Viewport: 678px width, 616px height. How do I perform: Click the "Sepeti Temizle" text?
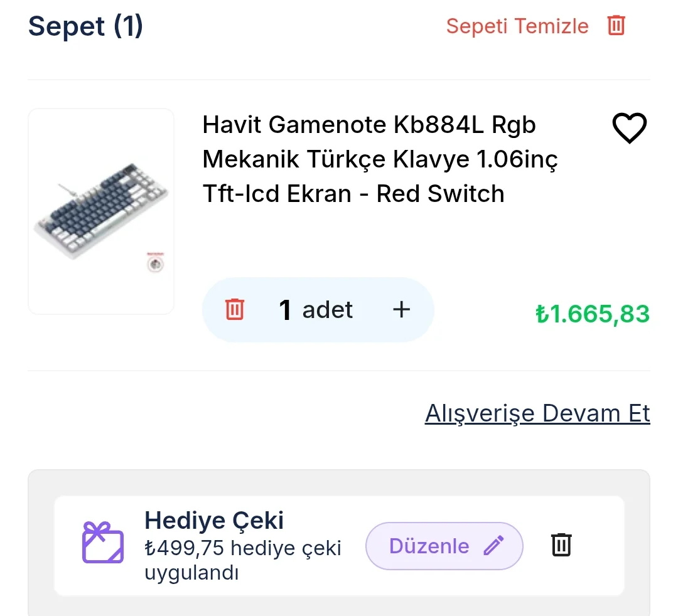coord(517,26)
